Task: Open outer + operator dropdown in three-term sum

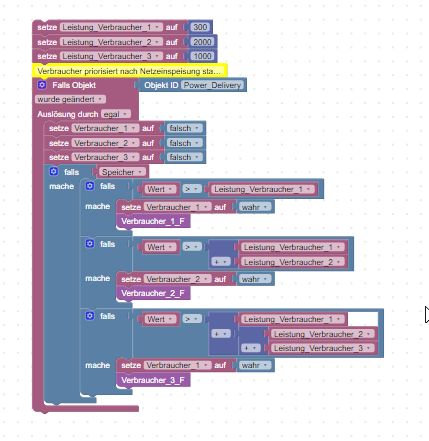Action: point(221,334)
